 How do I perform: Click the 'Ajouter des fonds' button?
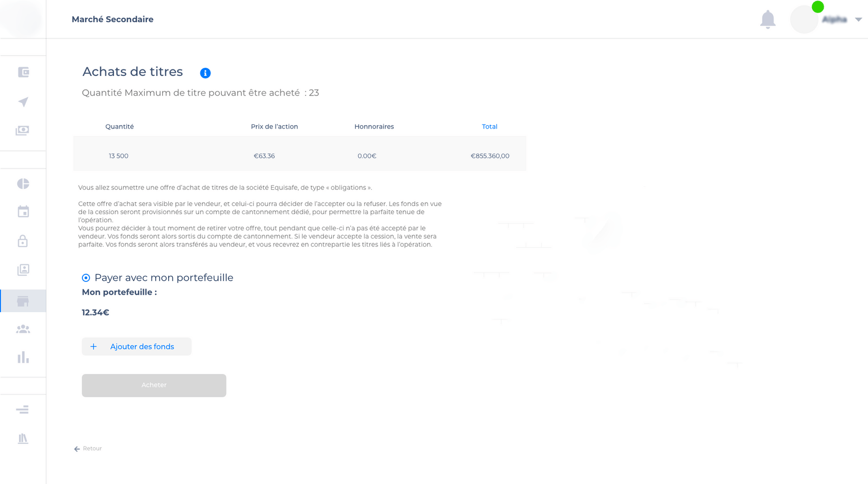coord(137,347)
